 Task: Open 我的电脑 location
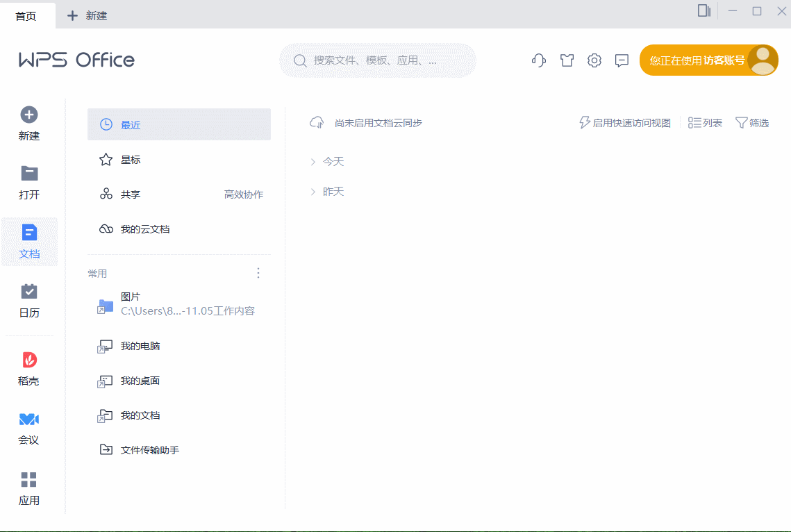(179, 346)
